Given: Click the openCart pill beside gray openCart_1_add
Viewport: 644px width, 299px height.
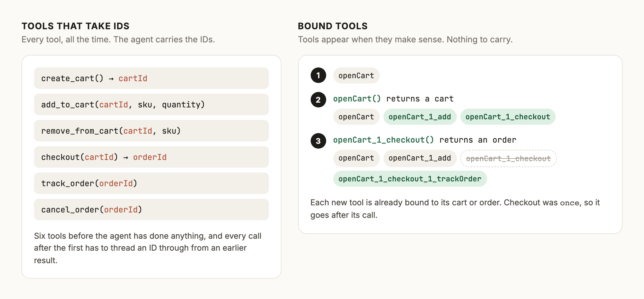Looking at the screenshot, I should click(356, 158).
